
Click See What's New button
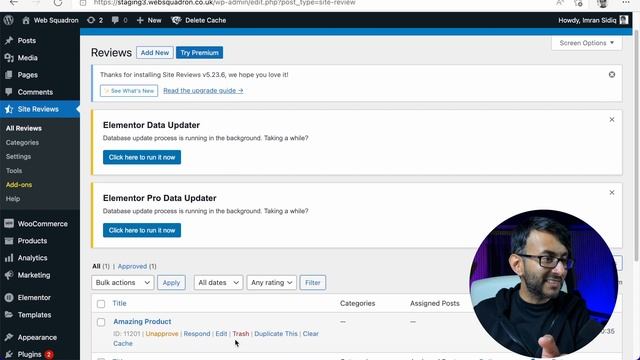(129, 91)
